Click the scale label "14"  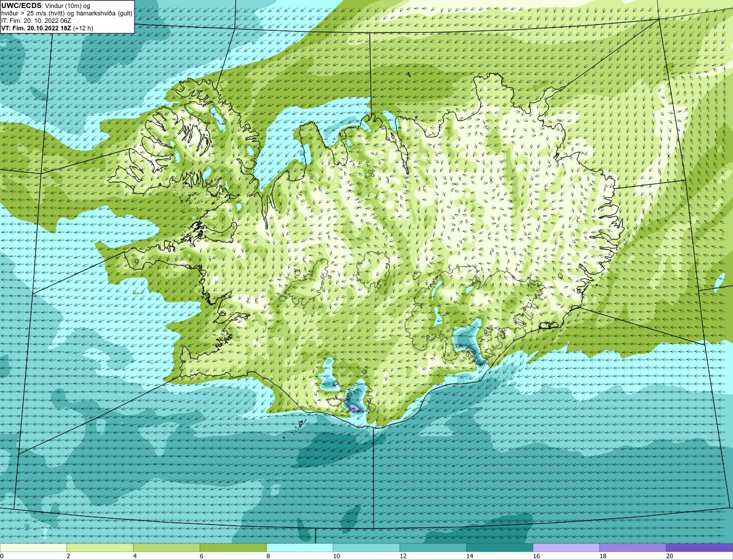tap(470, 556)
